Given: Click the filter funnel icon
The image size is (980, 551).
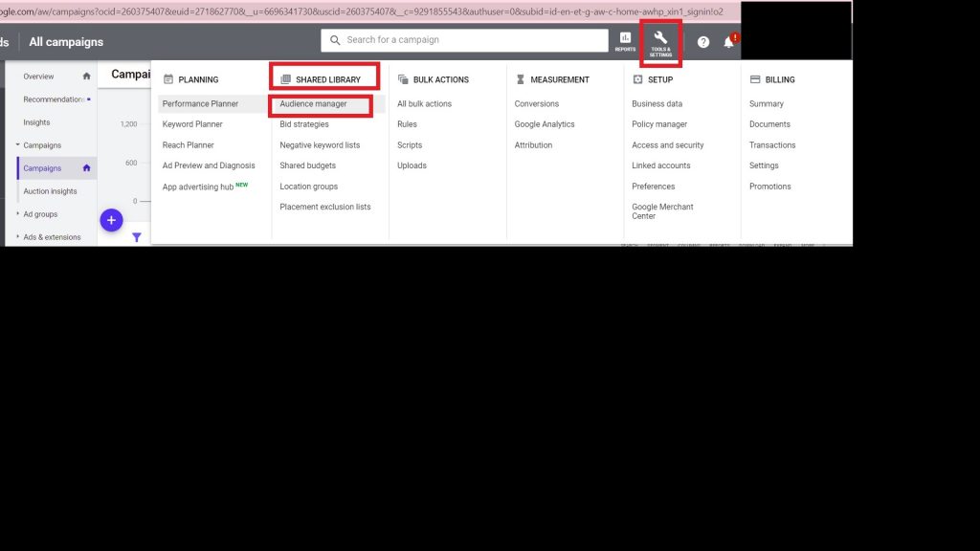Looking at the screenshot, I should point(137,237).
